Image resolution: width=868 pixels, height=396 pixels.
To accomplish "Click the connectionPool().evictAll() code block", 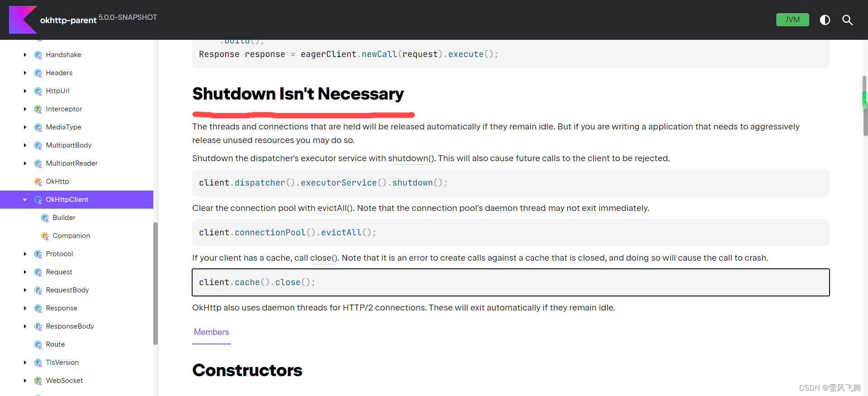I will coord(511,233).
